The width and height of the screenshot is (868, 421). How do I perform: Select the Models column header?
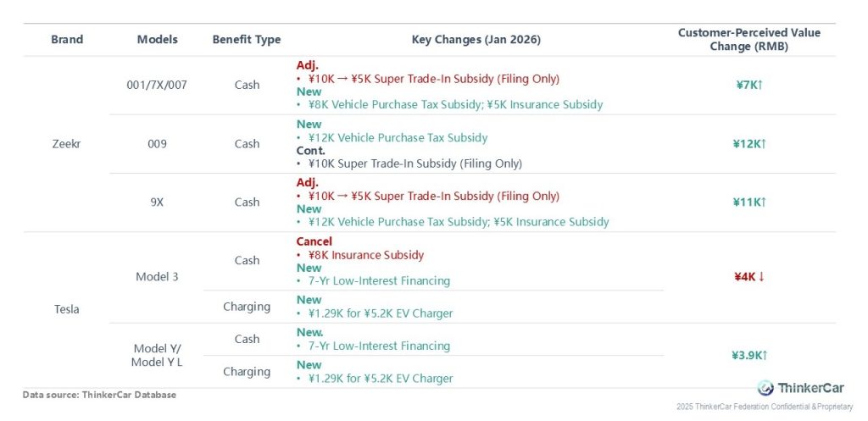[157, 40]
